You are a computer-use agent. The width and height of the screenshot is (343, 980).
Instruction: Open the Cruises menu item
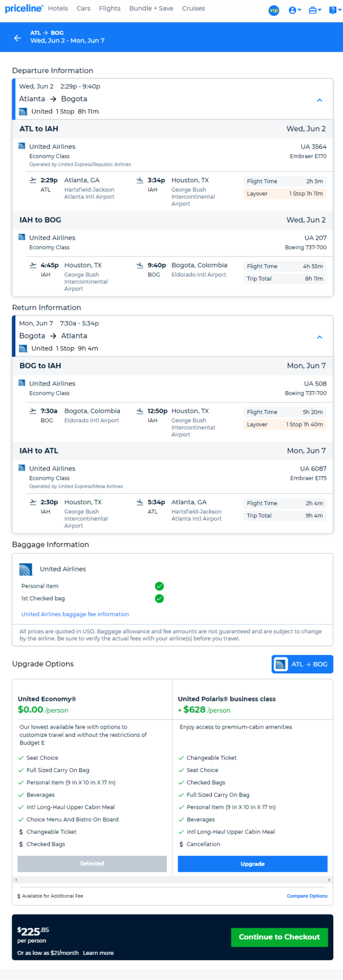click(194, 9)
